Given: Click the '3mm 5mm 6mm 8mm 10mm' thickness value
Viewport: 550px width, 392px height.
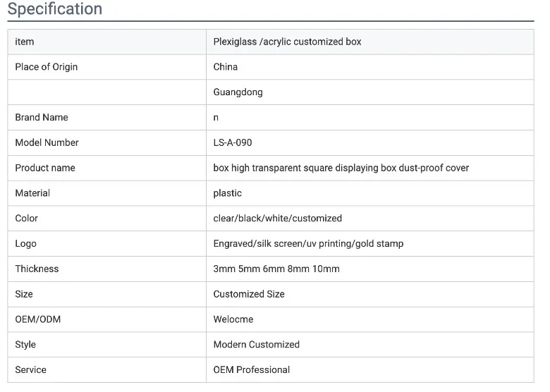Looking at the screenshot, I should coord(276,269).
